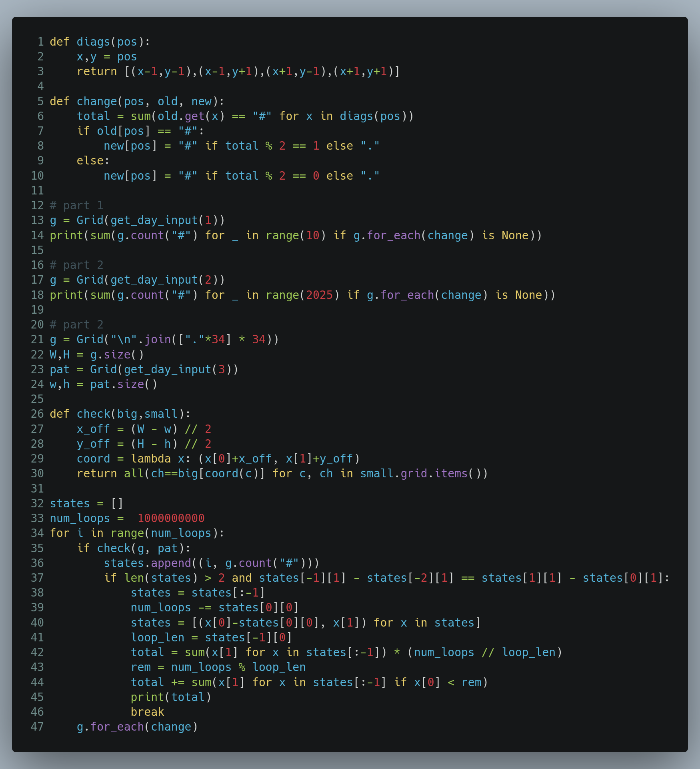Click "range(num_loops):" on line 34
The height and width of the screenshot is (769, 700).
[168, 533]
